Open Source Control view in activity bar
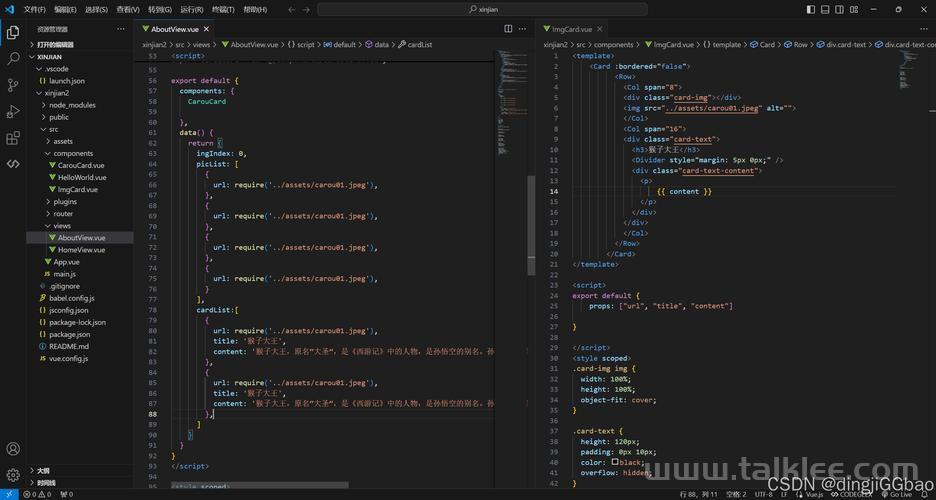Image resolution: width=936 pixels, height=500 pixels. point(13,85)
